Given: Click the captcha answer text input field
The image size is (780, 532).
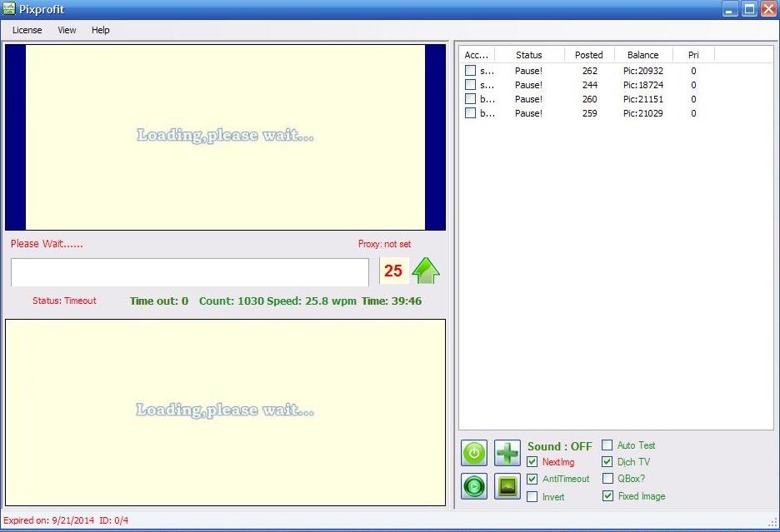Looking at the screenshot, I should [190, 272].
